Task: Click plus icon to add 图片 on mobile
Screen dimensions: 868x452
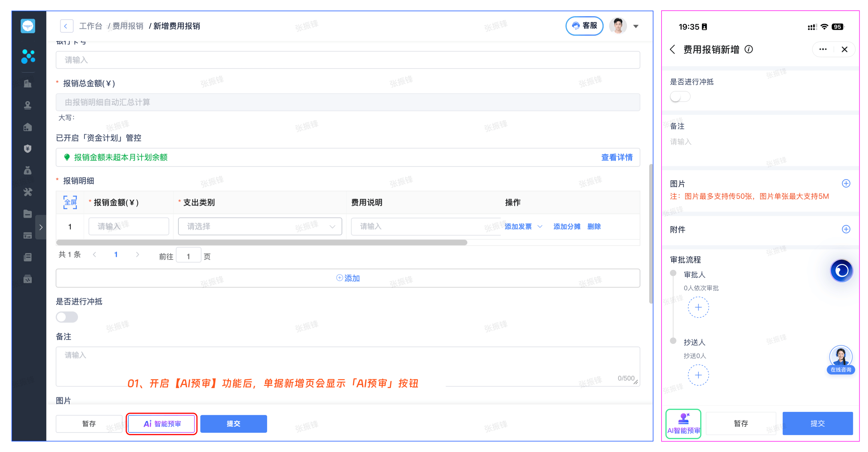Action: (846, 184)
